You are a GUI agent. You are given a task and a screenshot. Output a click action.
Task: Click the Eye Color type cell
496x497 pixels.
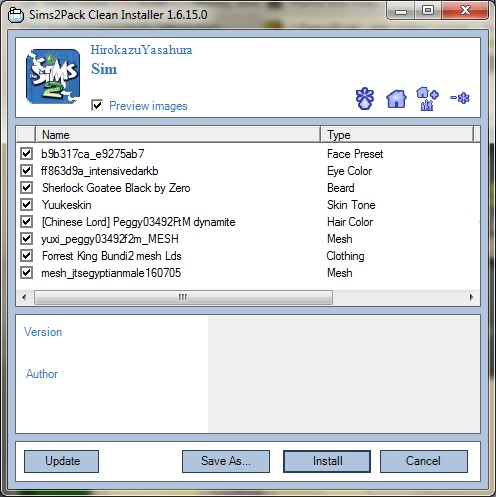[x=349, y=171]
